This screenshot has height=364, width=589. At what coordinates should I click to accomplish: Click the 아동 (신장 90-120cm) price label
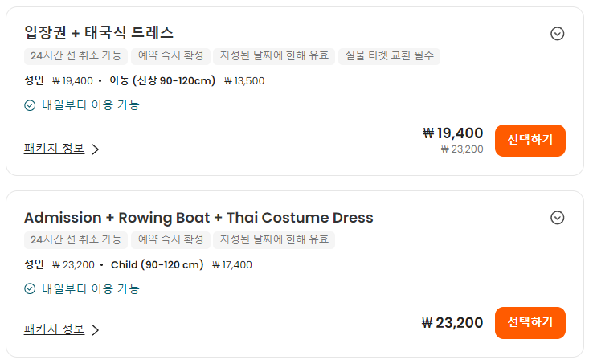pos(162,80)
